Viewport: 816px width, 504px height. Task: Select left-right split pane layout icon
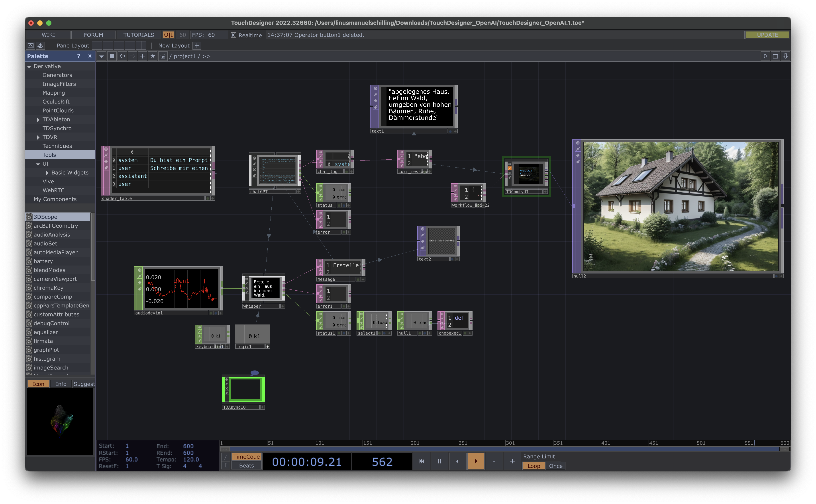(108, 45)
